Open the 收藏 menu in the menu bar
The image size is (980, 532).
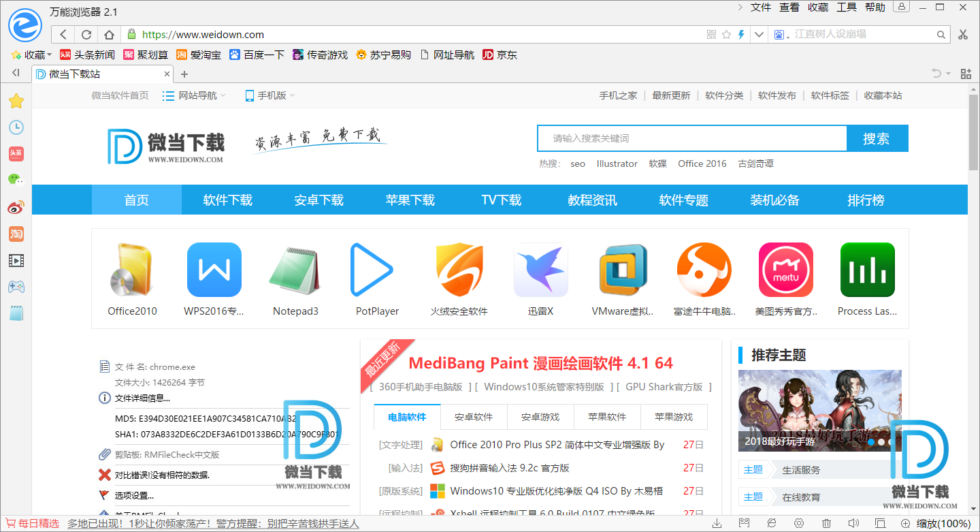click(818, 7)
